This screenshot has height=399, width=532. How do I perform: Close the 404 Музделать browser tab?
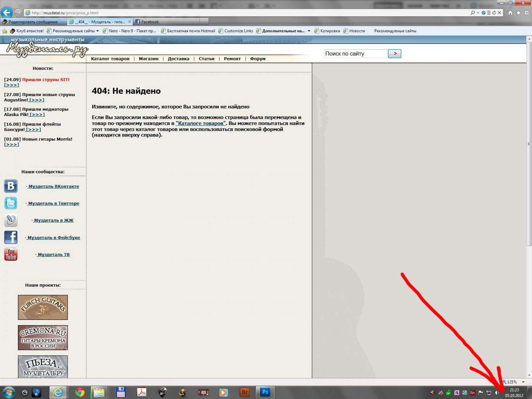[129, 22]
